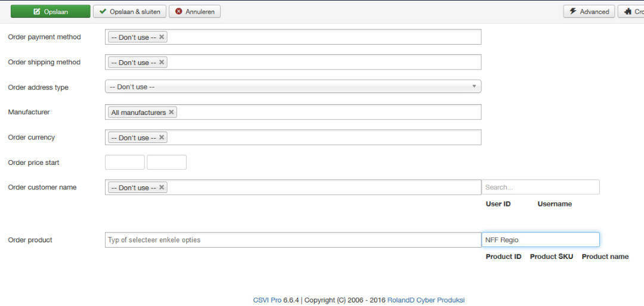Cancel editing with the Annuleren button
This screenshot has width=644, height=306.
(195, 11)
